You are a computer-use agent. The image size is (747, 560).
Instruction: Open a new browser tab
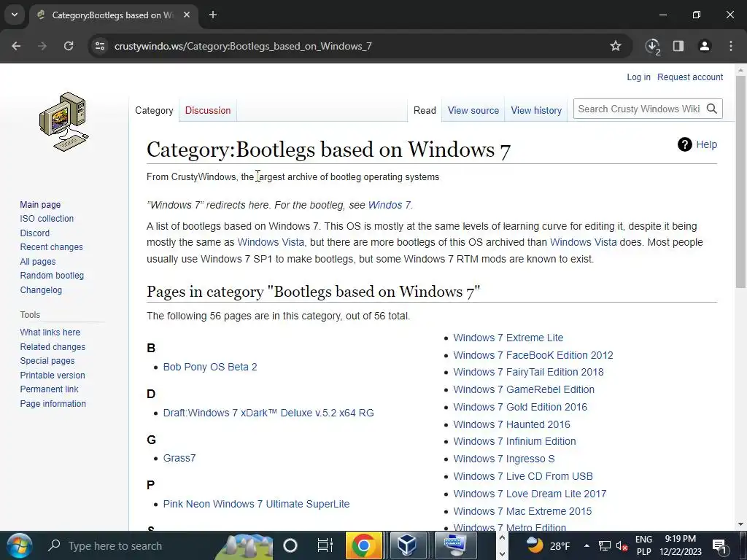[x=213, y=15]
